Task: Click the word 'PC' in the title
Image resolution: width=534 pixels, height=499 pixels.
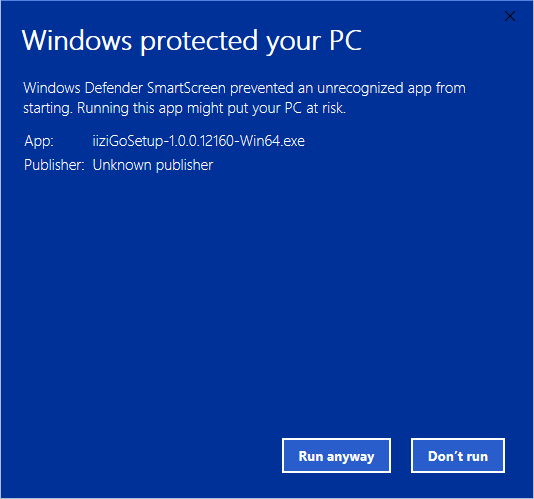Action: [345, 41]
